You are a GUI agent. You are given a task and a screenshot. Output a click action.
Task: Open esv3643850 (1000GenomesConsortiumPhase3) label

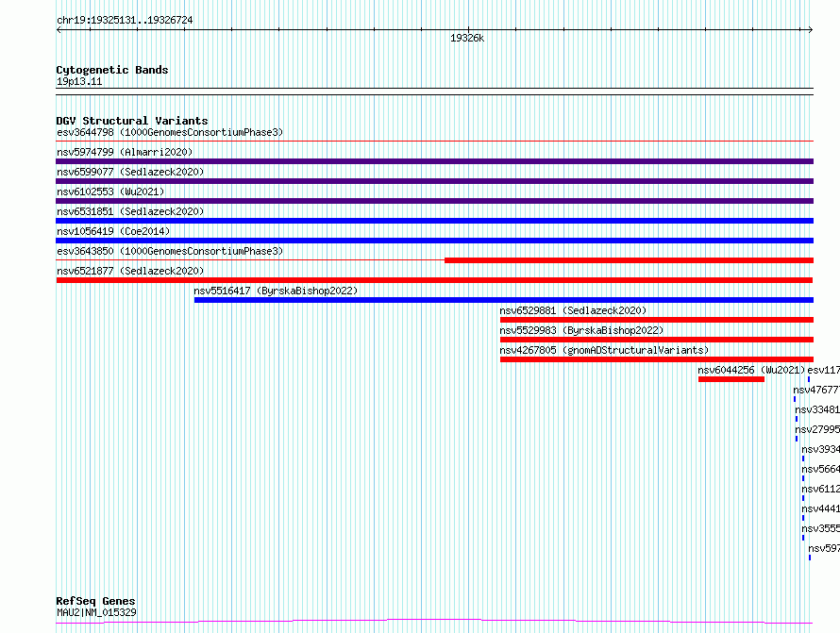coord(170,251)
